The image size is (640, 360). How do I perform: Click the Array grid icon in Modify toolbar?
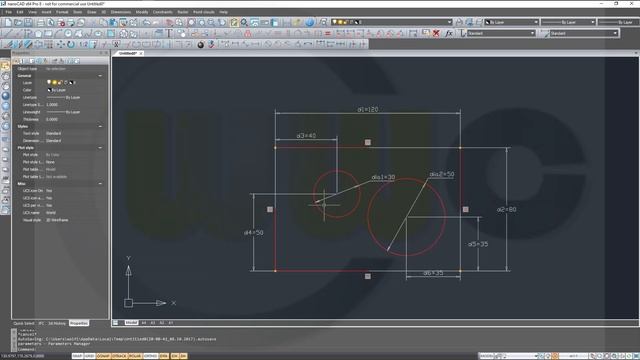pyautogui.click(x=49, y=44)
